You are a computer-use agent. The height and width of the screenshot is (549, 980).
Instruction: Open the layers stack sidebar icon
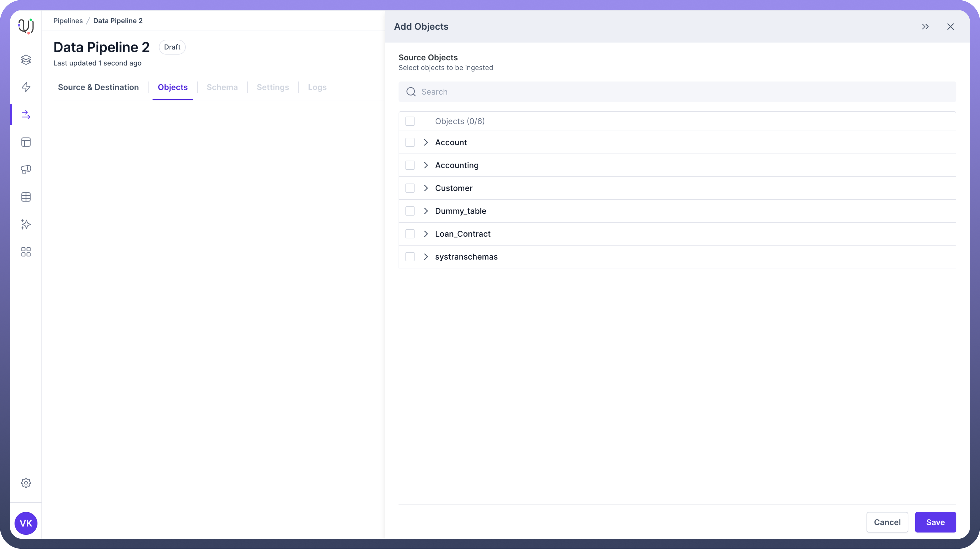[x=26, y=60]
